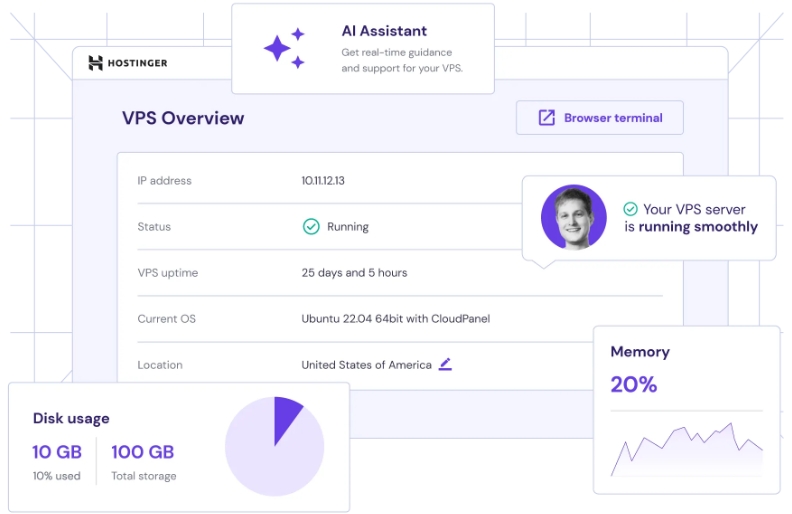Viewport: 792px width, 514px height.
Task: Click the Hostinger logo icon
Action: pyautogui.click(x=96, y=63)
